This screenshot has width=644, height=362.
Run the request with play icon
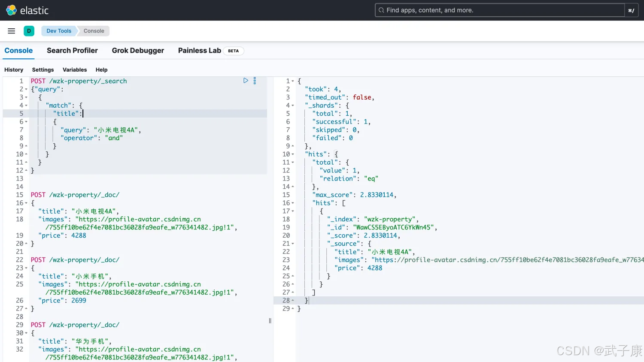(x=246, y=81)
